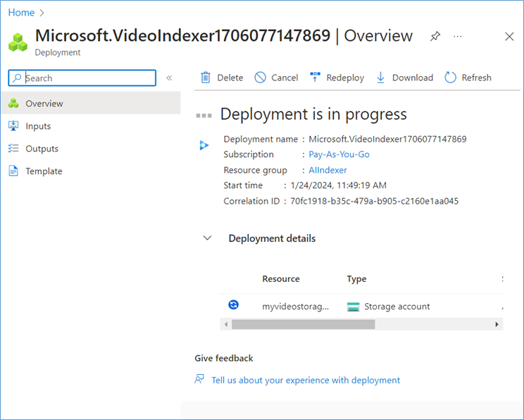
Task: Close the deployment overview blade
Action: point(509,37)
